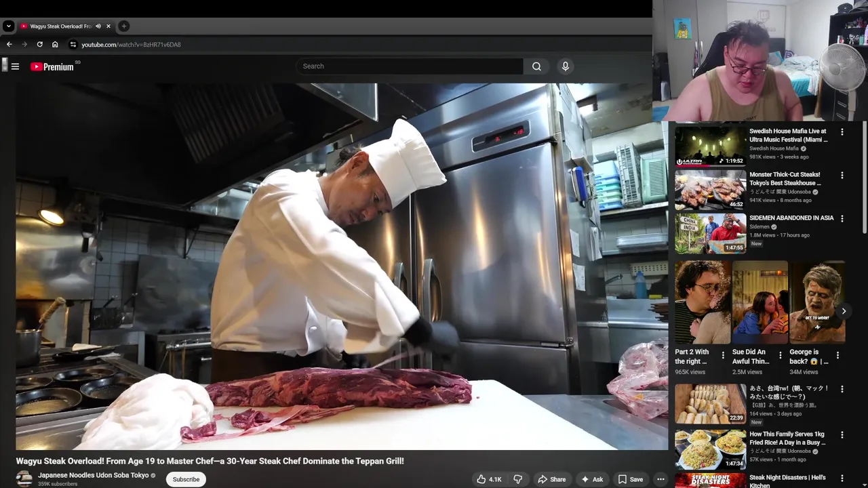This screenshot has height=488, width=868.
Task: Focus the youtube.com address bar URL
Action: click(131, 45)
